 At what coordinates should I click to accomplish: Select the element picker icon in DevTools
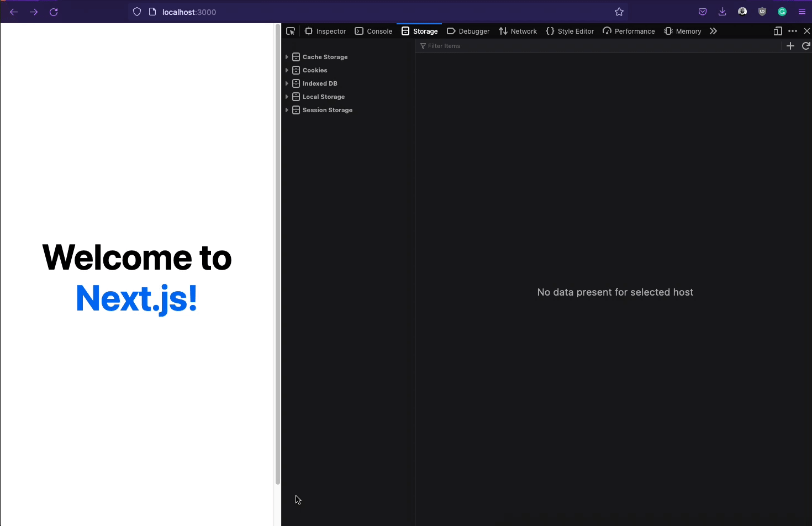coord(291,31)
